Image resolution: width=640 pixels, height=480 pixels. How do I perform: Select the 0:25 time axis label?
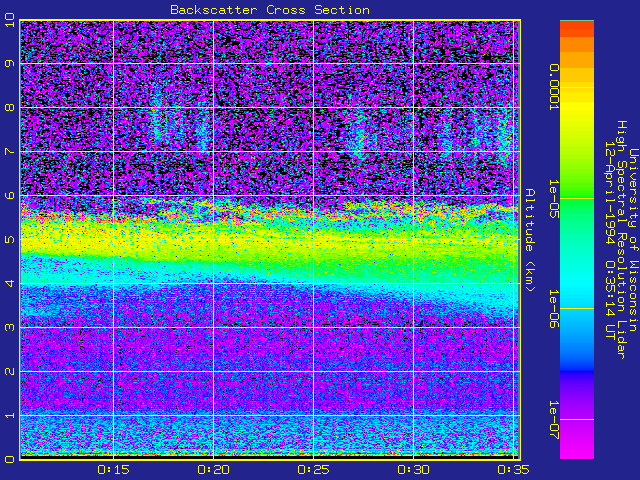point(313,470)
